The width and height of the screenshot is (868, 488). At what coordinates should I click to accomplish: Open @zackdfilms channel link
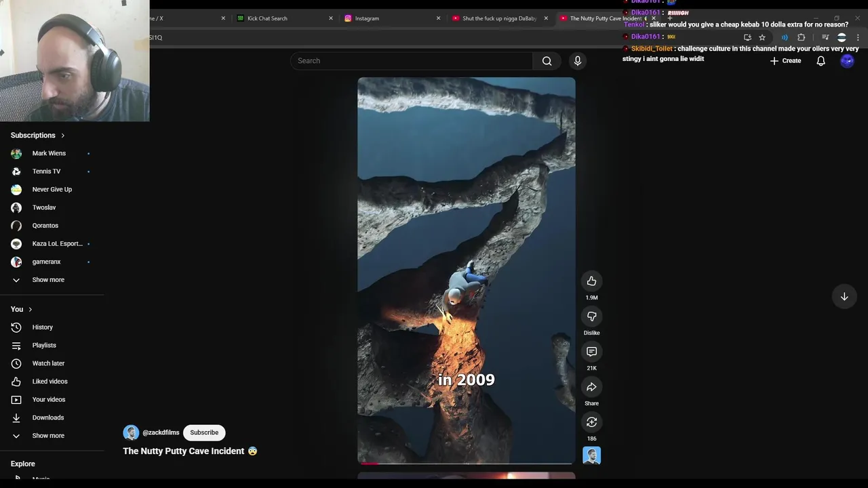click(x=161, y=432)
